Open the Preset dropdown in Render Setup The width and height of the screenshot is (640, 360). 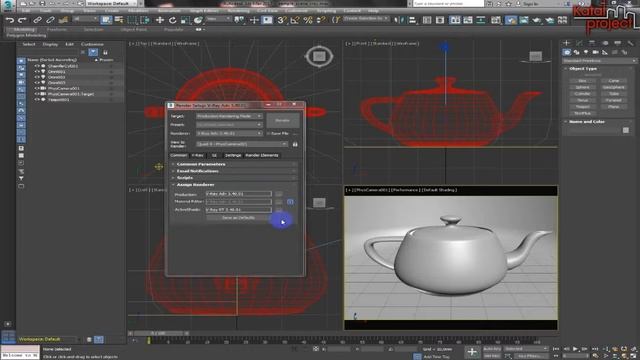(229, 124)
